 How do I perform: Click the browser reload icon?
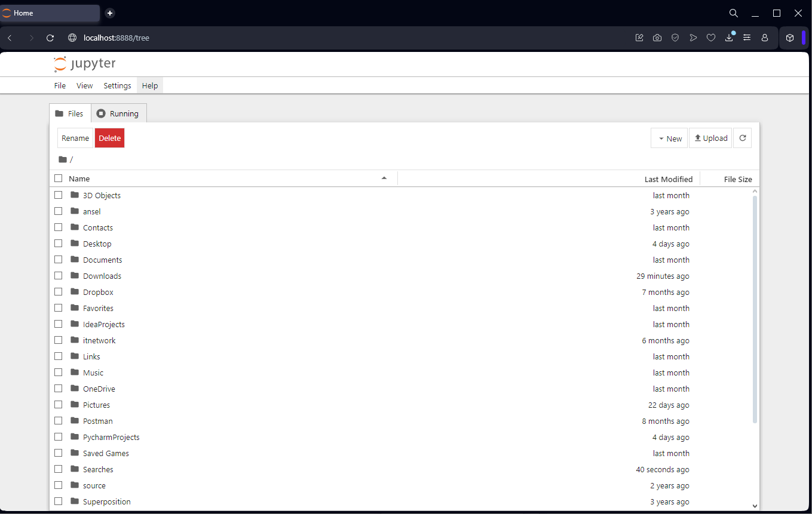pyautogui.click(x=50, y=38)
